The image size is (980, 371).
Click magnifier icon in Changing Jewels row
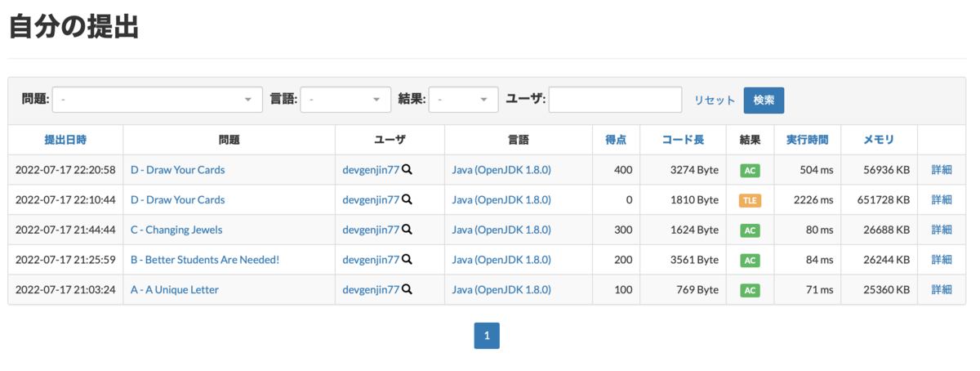click(407, 230)
